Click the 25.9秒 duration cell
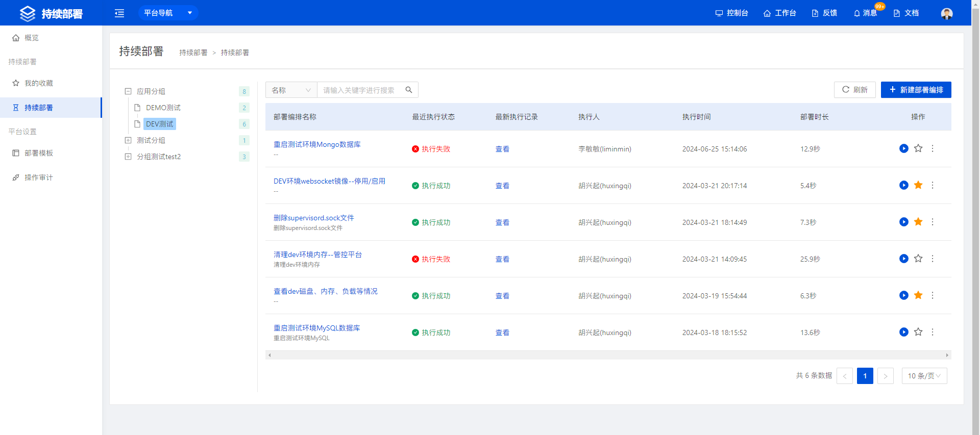Image resolution: width=980 pixels, height=435 pixels. [x=810, y=259]
